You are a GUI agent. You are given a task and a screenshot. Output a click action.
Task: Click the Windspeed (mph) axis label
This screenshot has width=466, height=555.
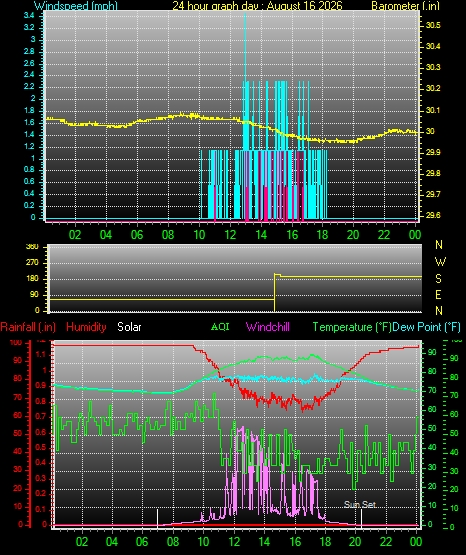(76, 5)
